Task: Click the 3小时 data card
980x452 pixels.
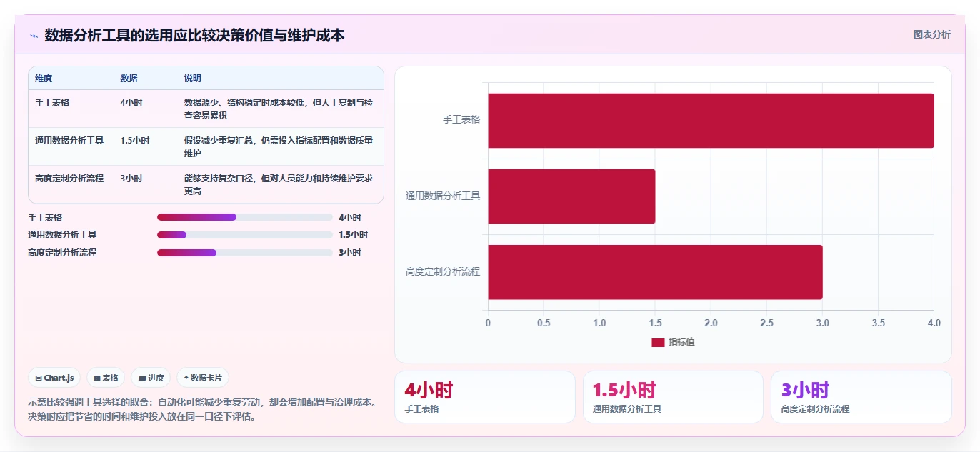Action: tap(861, 397)
